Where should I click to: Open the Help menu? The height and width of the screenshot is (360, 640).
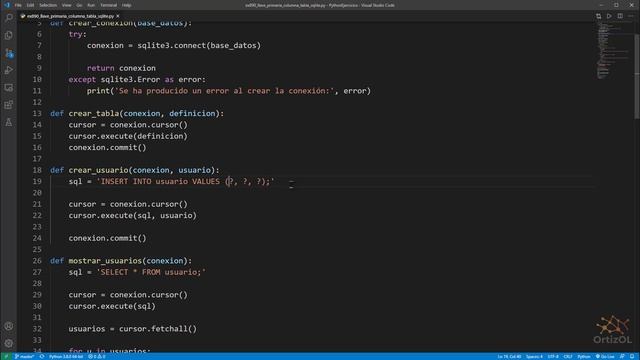pyautogui.click(x=127, y=5)
